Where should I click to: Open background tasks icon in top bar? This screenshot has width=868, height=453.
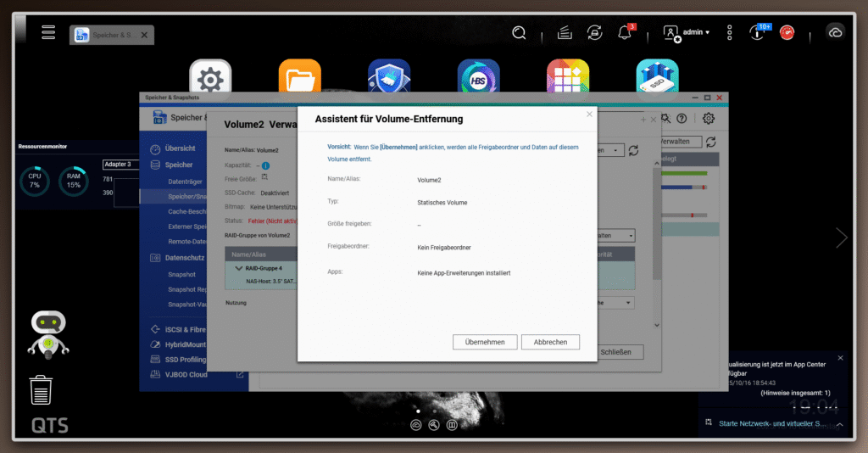click(564, 32)
